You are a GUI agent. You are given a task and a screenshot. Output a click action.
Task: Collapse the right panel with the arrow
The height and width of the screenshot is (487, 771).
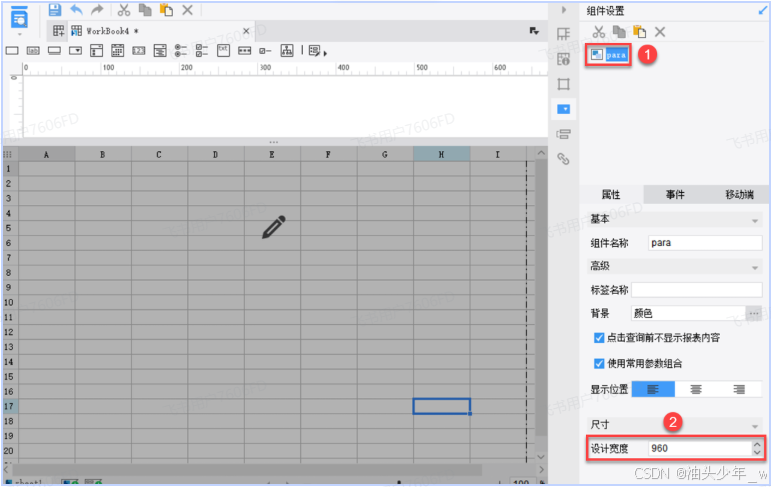pos(564,9)
